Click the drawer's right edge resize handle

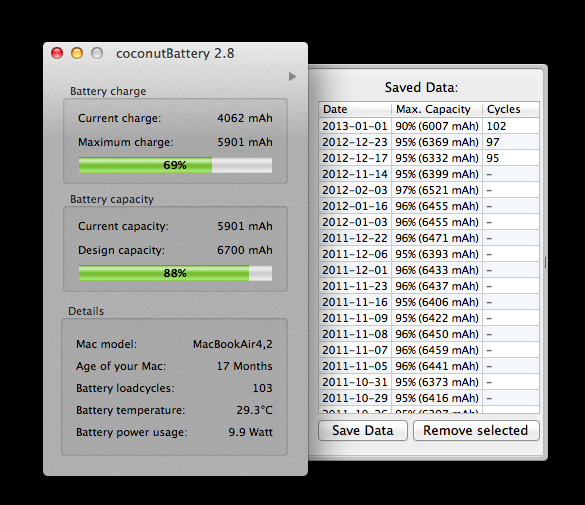545,262
